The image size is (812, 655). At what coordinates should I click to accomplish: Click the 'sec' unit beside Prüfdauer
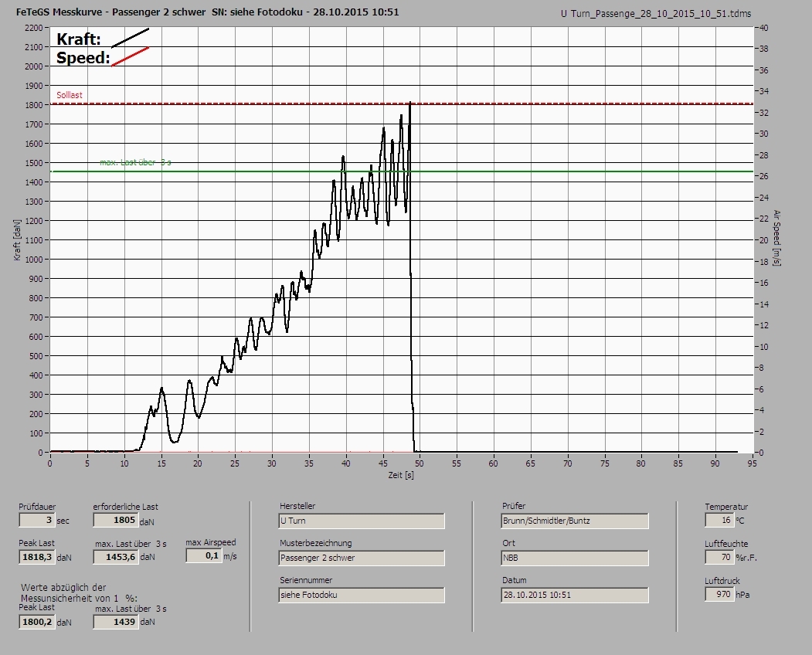coord(63,521)
